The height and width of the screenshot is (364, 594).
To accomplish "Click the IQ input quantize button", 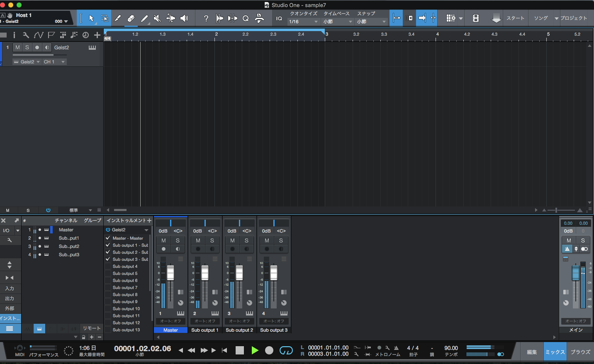I will pos(279,18).
